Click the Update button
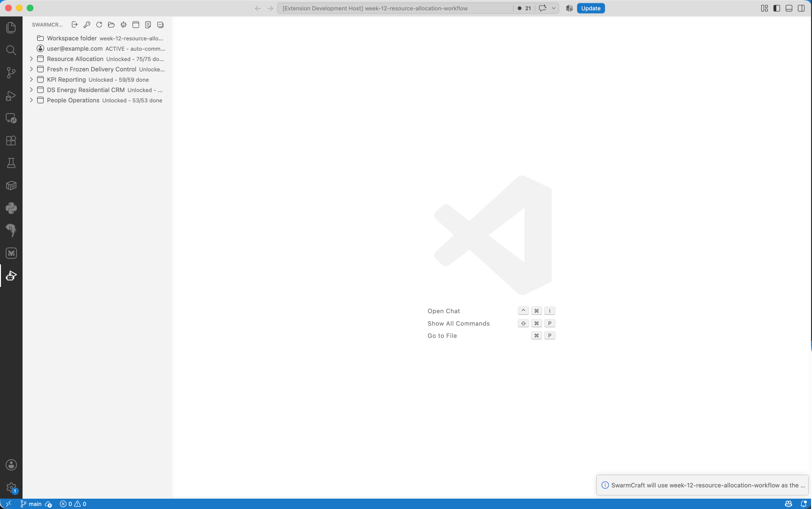This screenshot has width=812, height=509. pyautogui.click(x=591, y=8)
